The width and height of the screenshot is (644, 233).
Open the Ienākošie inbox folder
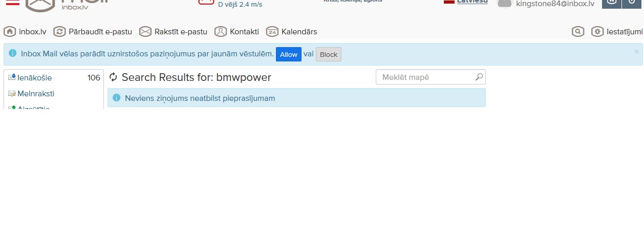pos(34,78)
